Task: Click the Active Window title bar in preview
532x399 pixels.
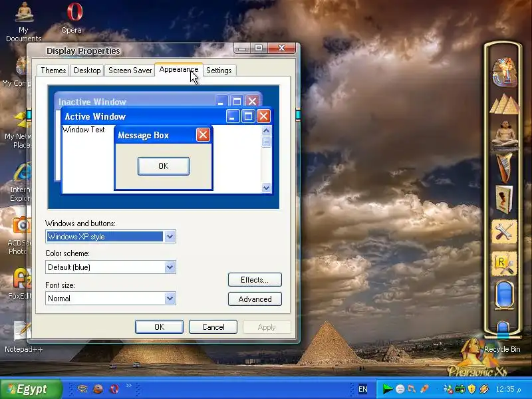Action: point(166,116)
